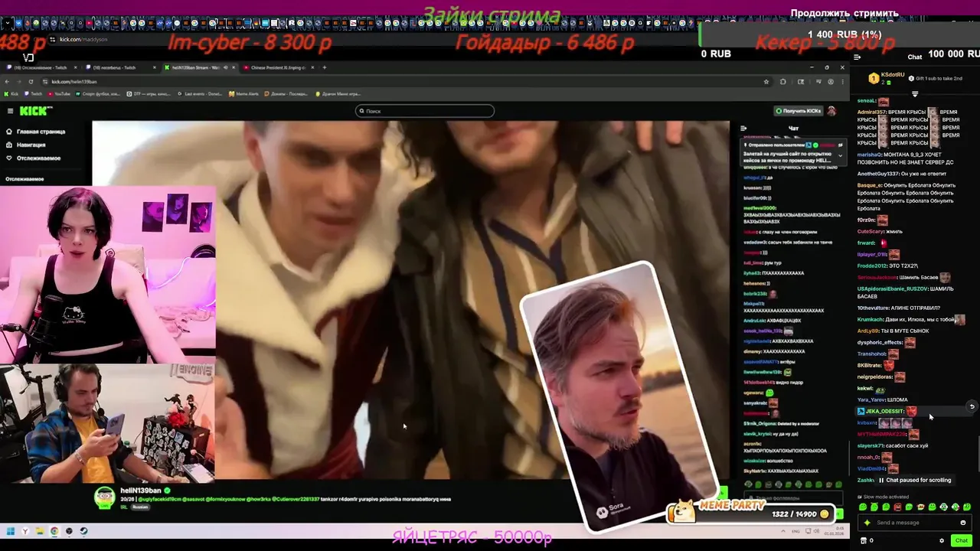This screenshot has height=551, width=980.
Task: Open Twitch bookmark in bookmarks bar
Action: pyautogui.click(x=33, y=94)
